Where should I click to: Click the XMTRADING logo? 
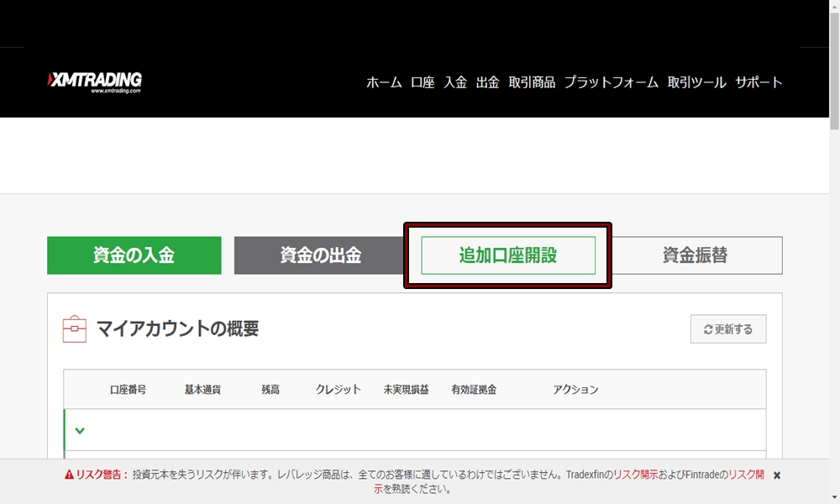click(x=94, y=80)
